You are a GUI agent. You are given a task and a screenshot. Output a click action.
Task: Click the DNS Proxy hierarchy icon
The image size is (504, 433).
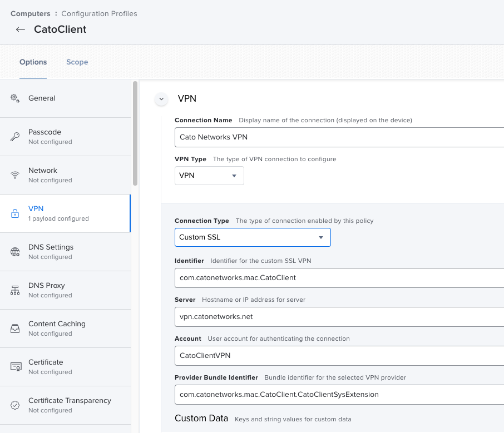14,290
